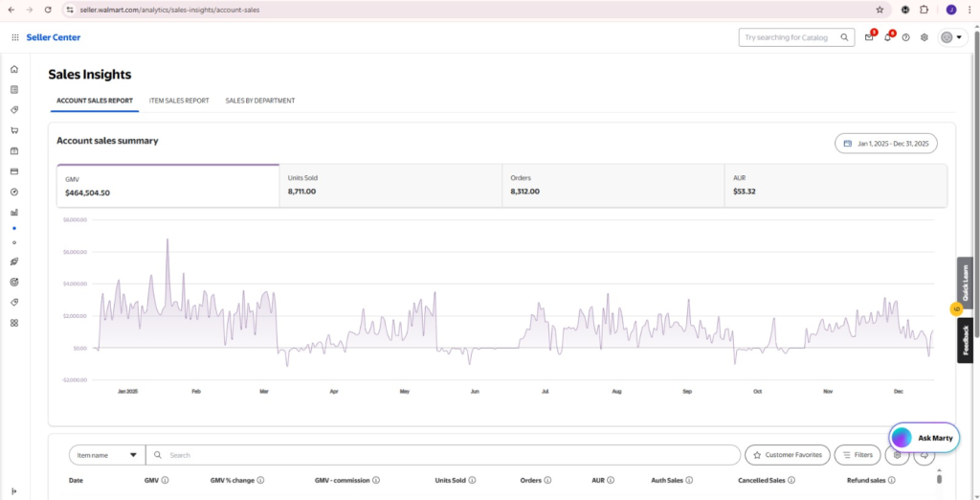The image size is (980, 500).
Task: Click the catalog search field
Action: click(x=790, y=37)
